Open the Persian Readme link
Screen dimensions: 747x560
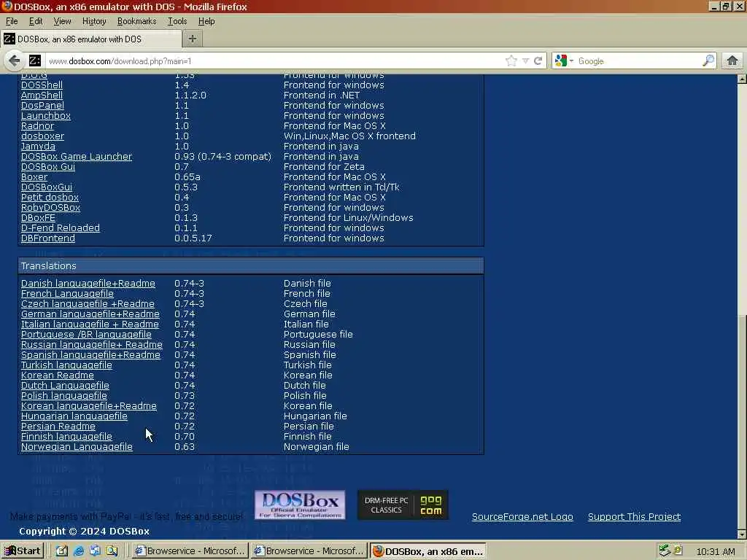(x=58, y=427)
